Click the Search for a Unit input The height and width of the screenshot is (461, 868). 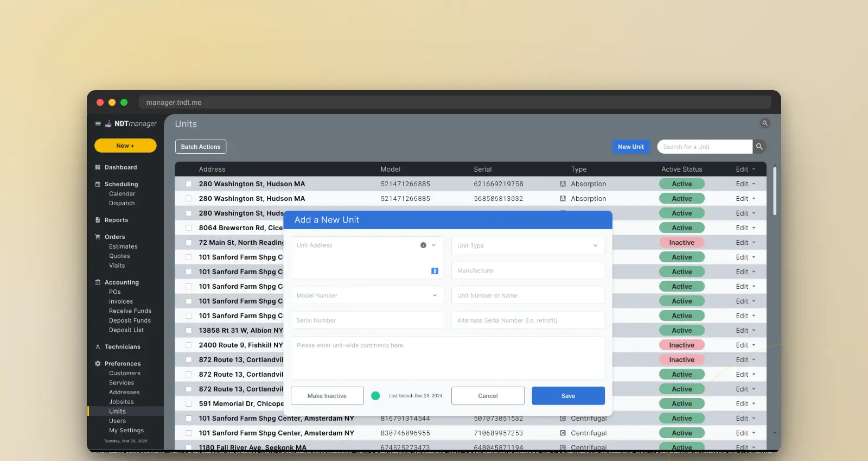[705, 147]
